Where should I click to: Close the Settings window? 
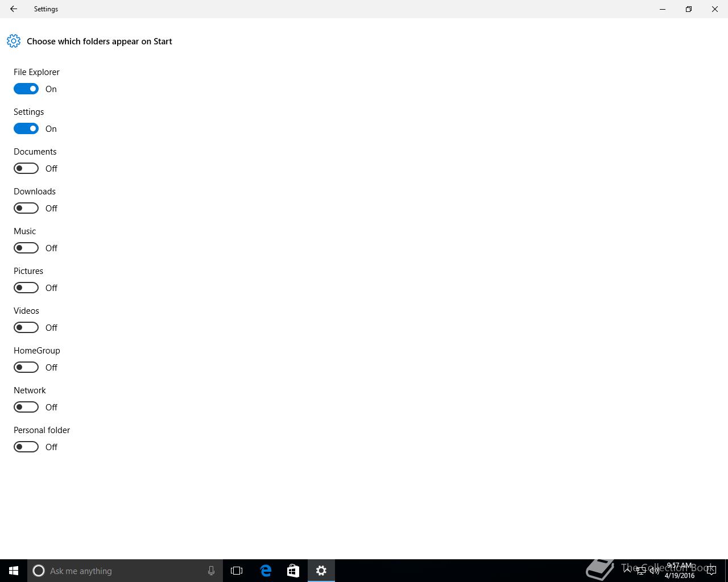[x=715, y=9]
